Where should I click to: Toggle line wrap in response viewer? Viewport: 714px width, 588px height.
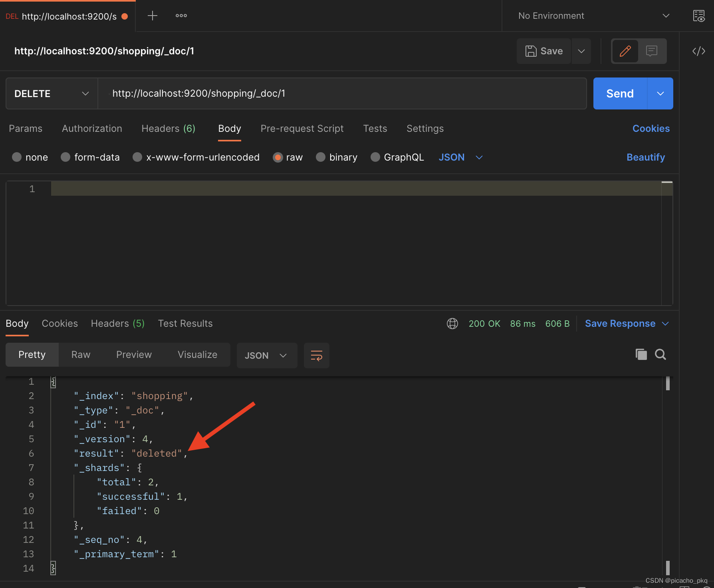(x=316, y=356)
